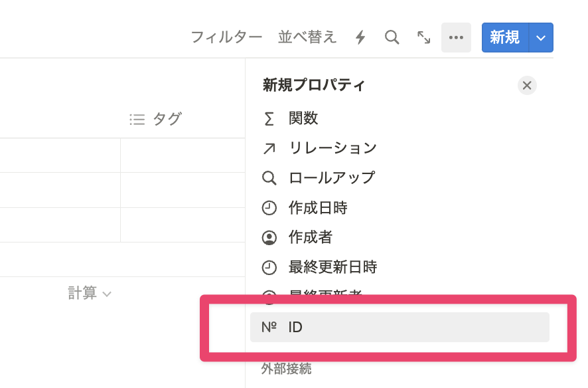Open the three-dots more options menu

point(456,37)
